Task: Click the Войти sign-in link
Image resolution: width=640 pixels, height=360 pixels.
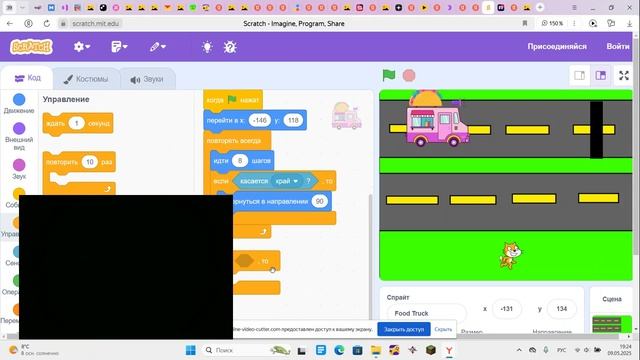Action: (x=618, y=47)
